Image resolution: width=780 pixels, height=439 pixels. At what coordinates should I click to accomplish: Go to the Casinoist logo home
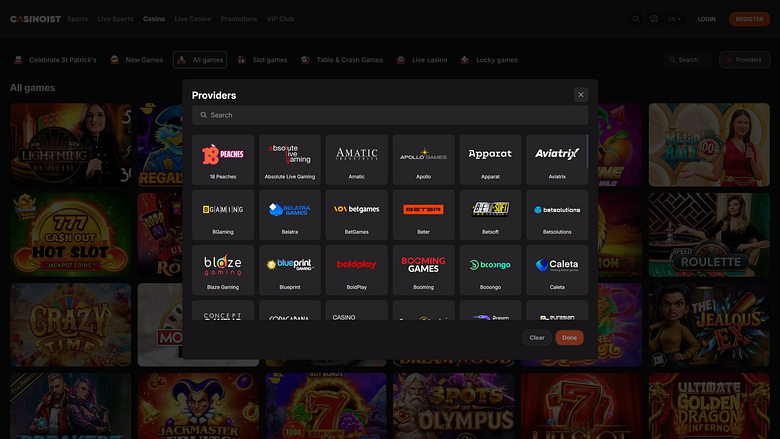(35, 19)
